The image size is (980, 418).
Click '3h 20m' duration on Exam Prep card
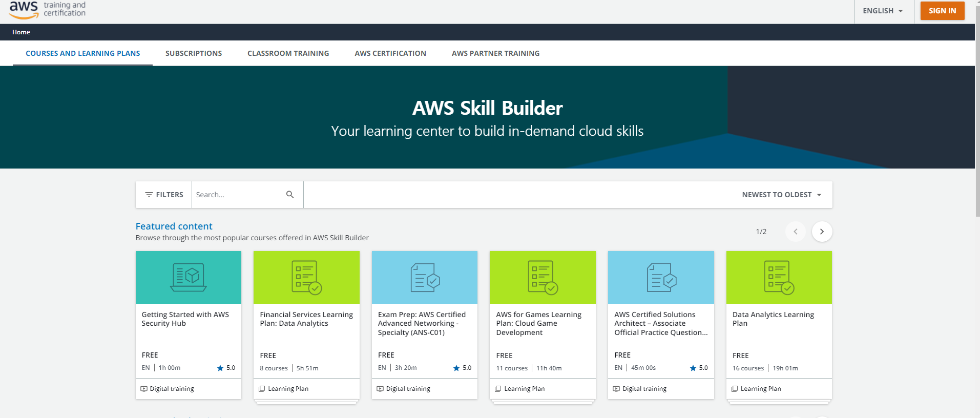coord(406,368)
